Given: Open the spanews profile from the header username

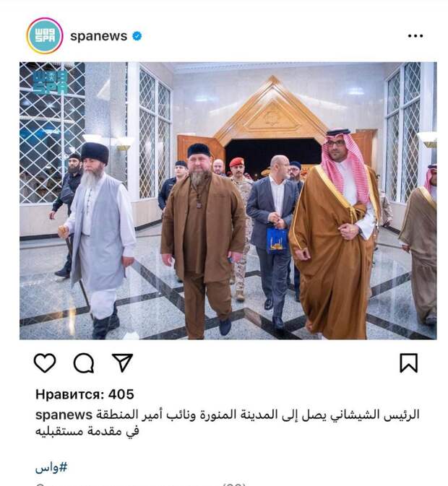Looking at the screenshot, I should click(98, 36).
